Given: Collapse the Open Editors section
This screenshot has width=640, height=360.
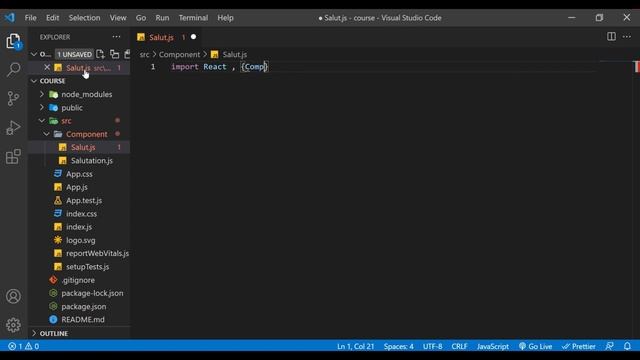Looking at the screenshot, I should pos(34,54).
